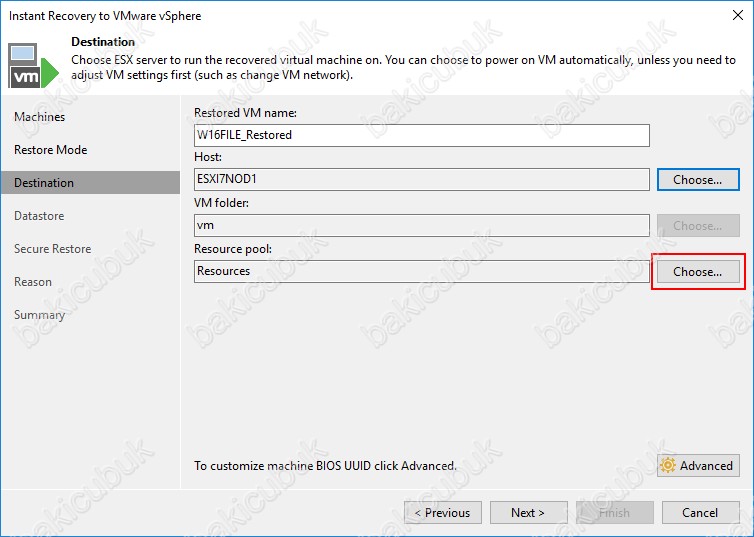
Task: Click the VM folder field
Action: point(421,226)
